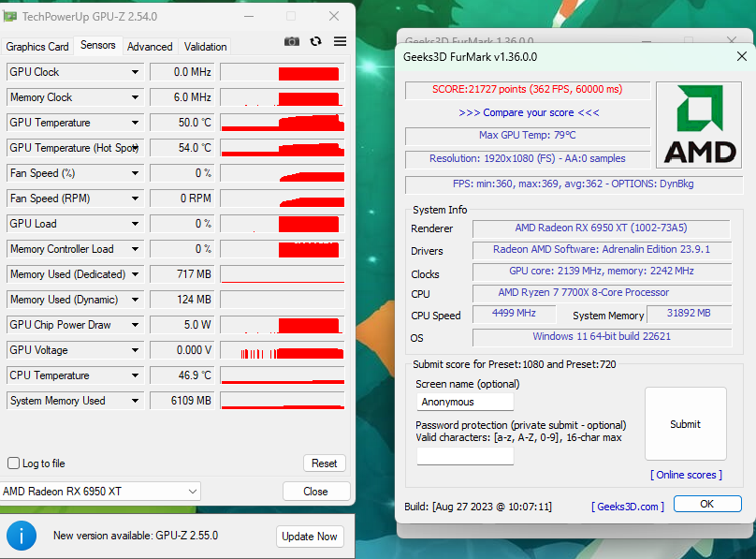Open the Online scores link
756x559 pixels.
click(x=686, y=475)
